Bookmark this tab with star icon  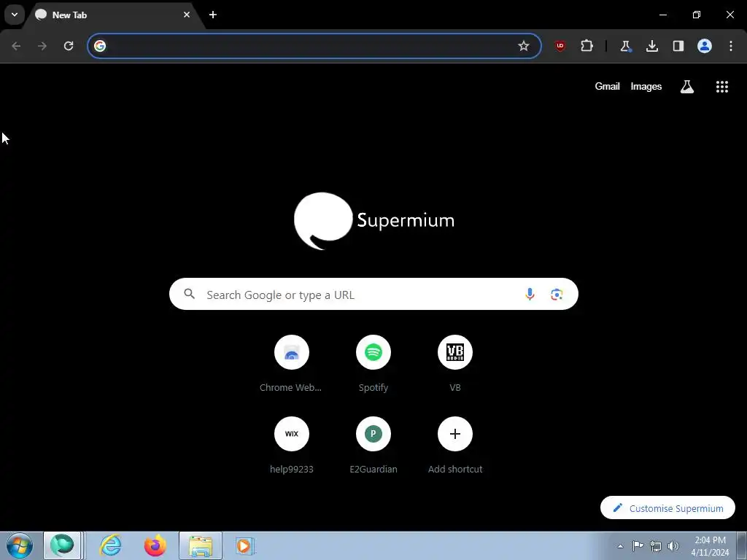point(524,46)
